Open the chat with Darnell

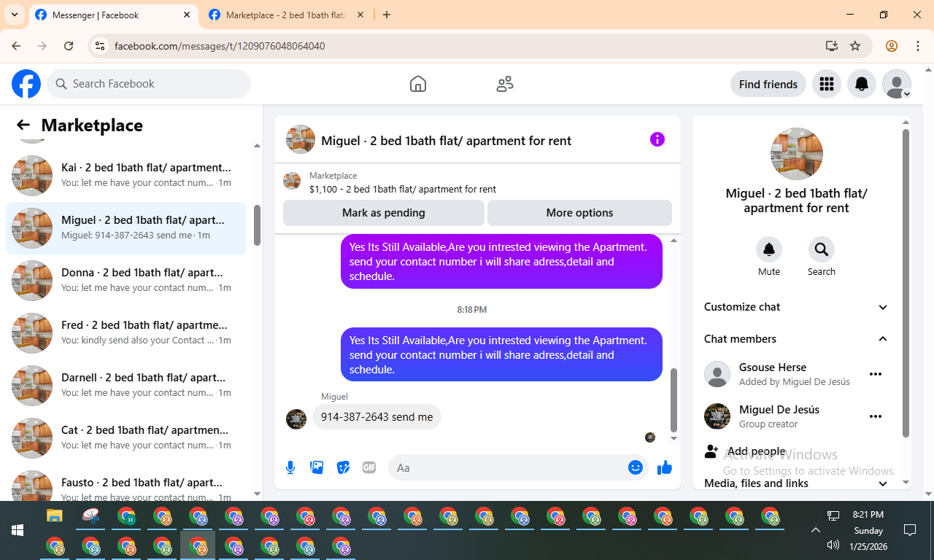[126, 386]
